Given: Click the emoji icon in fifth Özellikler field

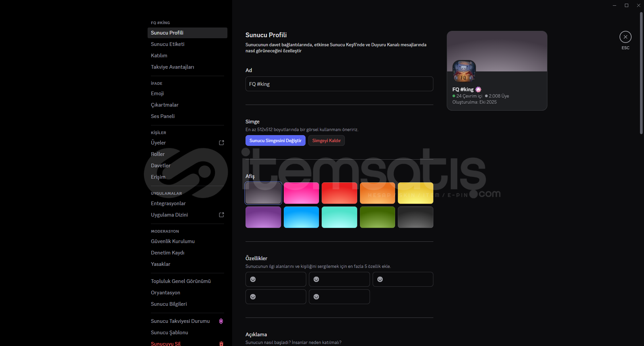Looking at the screenshot, I should click(316, 297).
